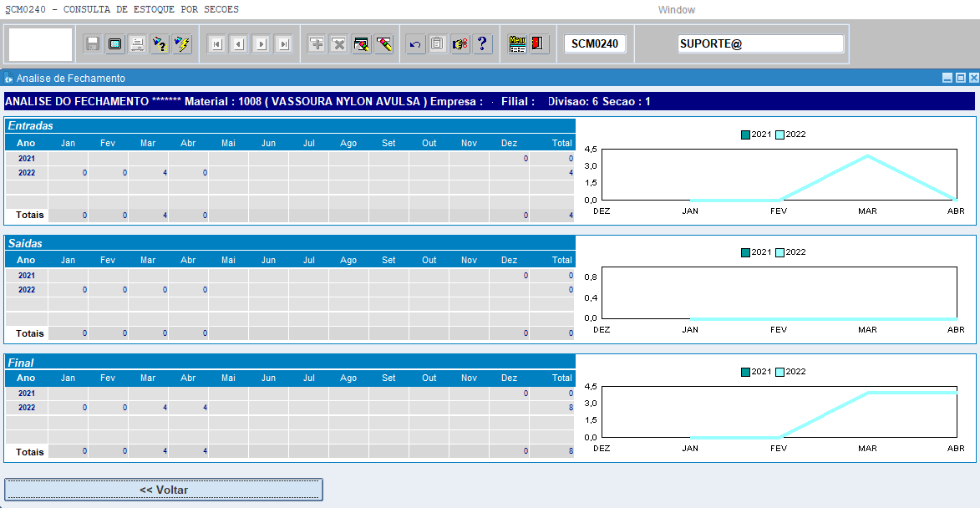This screenshot has height=508, width=980.
Task: Click Totais label in Entradas table
Action: [x=29, y=215]
